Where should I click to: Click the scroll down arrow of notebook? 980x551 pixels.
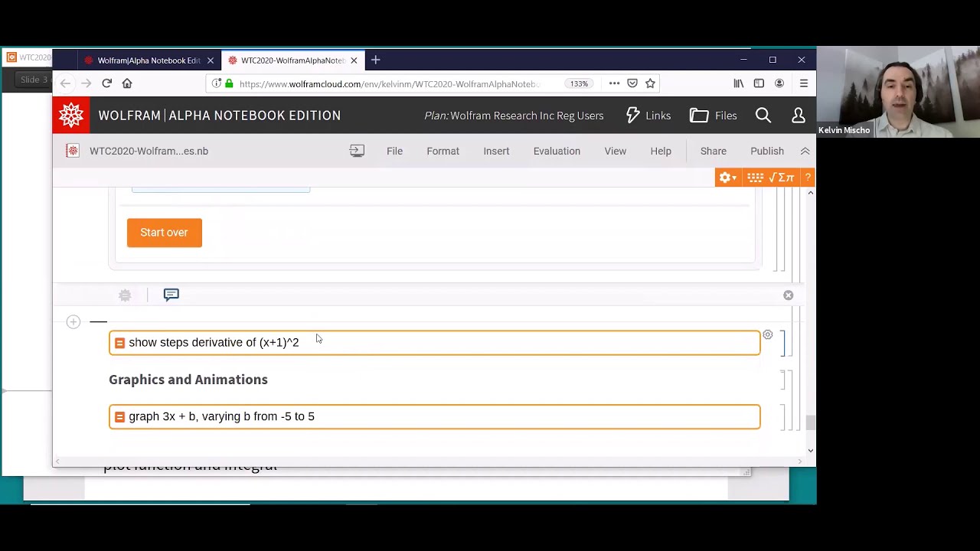pos(810,451)
